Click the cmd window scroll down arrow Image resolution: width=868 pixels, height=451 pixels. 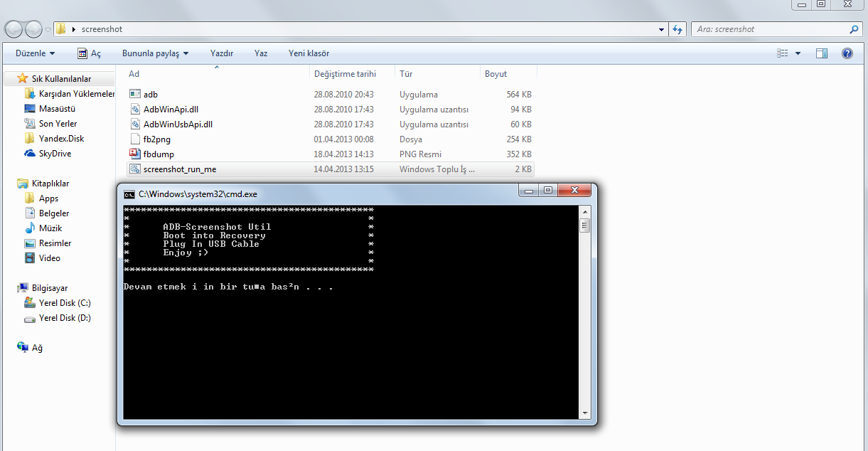pyautogui.click(x=585, y=413)
